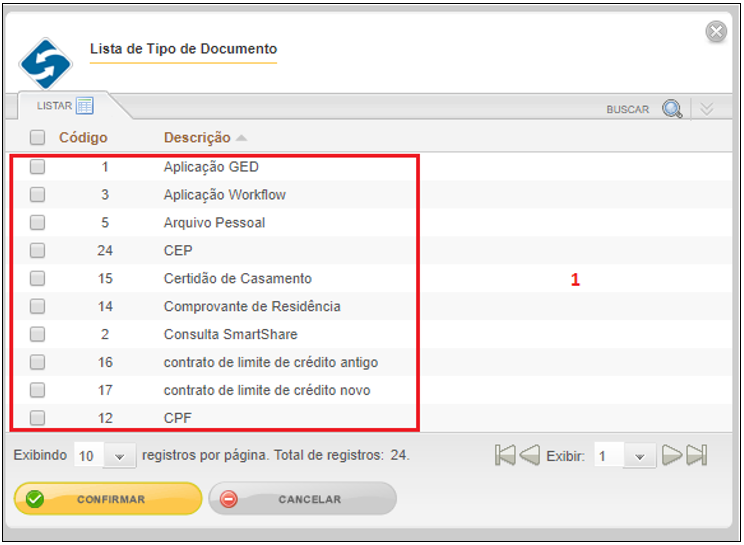Toggle the select-all checkbox in header
The image size is (744, 545).
(x=37, y=138)
